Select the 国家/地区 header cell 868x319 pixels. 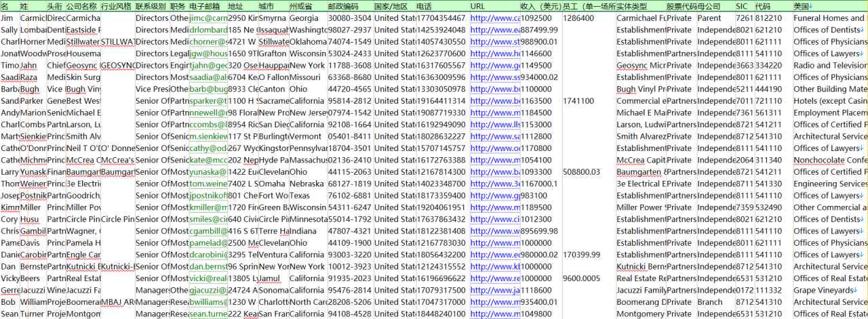pos(394,6)
